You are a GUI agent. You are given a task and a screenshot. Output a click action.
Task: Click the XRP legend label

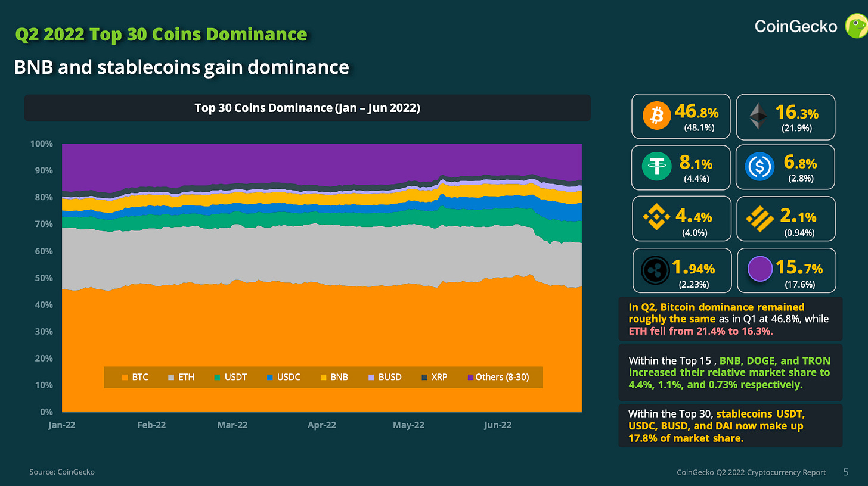pyautogui.click(x=439, y=377)
